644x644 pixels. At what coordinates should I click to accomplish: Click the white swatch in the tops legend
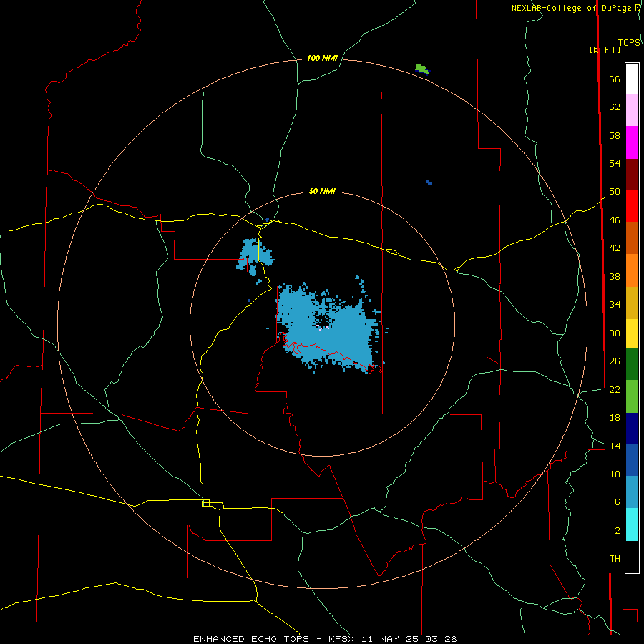(x=632, y=79)
